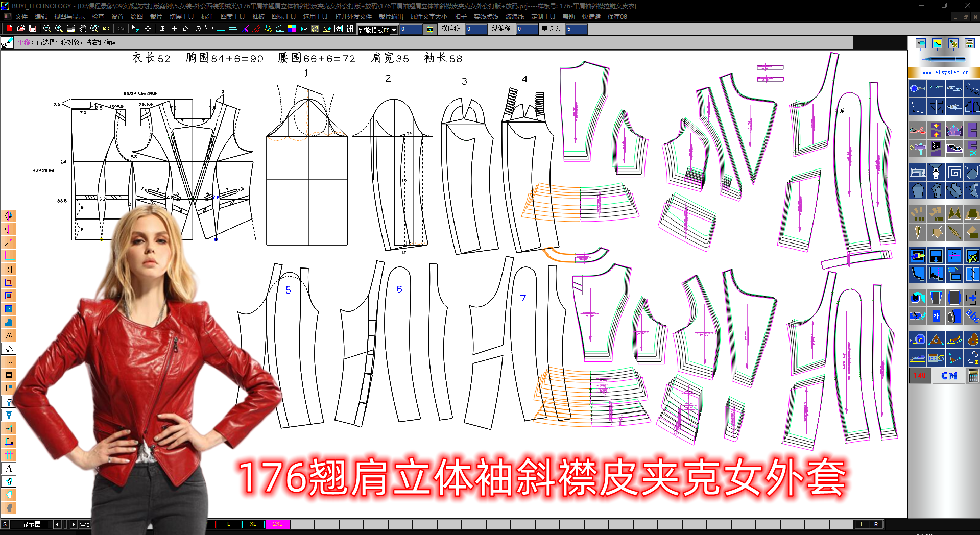Viewport: 980px width, 535px height.
Task: Open a file with the folder toolbar icon
Action: (x=21, y=29)
